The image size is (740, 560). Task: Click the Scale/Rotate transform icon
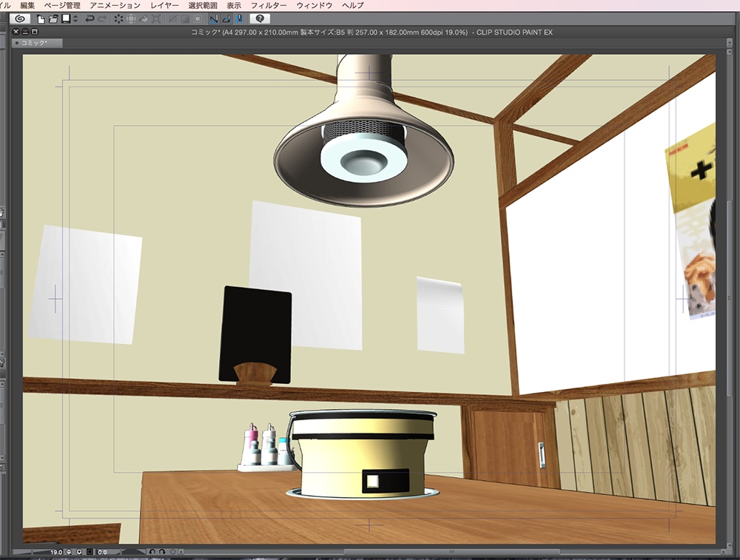(x=156, y=19)
